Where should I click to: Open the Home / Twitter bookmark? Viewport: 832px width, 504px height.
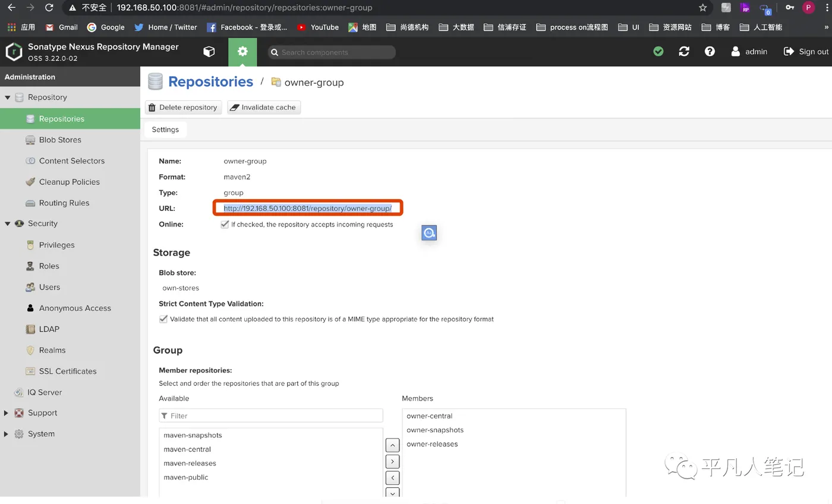tap(166, 27)
